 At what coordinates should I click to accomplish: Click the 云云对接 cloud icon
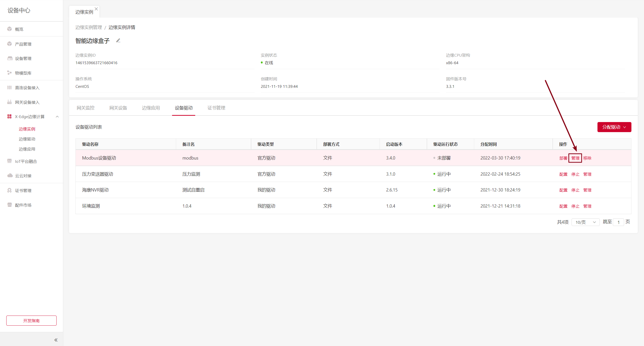(x=10, y=176)
